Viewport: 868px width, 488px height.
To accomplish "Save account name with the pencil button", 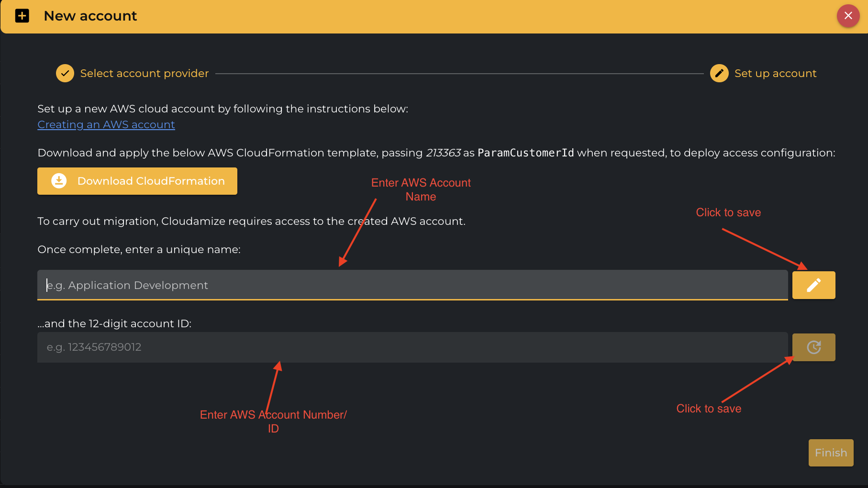I will [x=813, y=285].
